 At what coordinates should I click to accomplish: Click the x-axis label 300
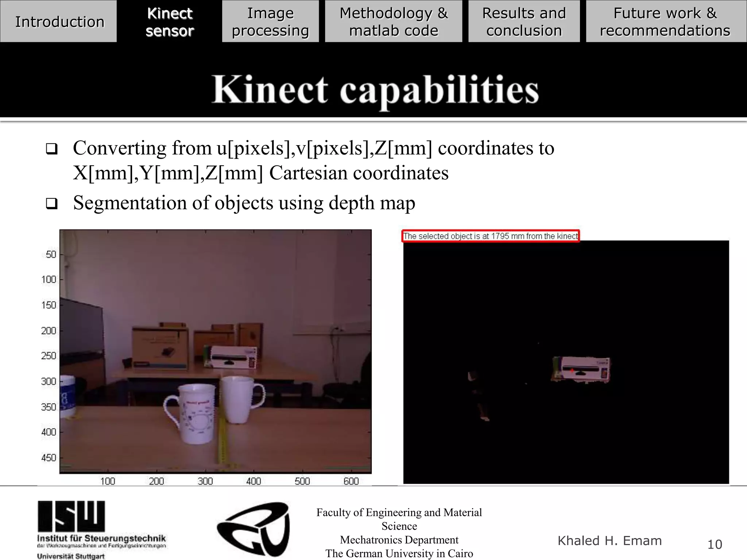point(205,481)
